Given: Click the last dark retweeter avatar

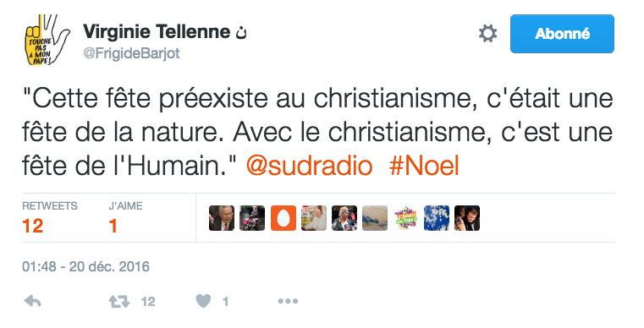Looking at the screenshot, I should [x=467, y=218].
